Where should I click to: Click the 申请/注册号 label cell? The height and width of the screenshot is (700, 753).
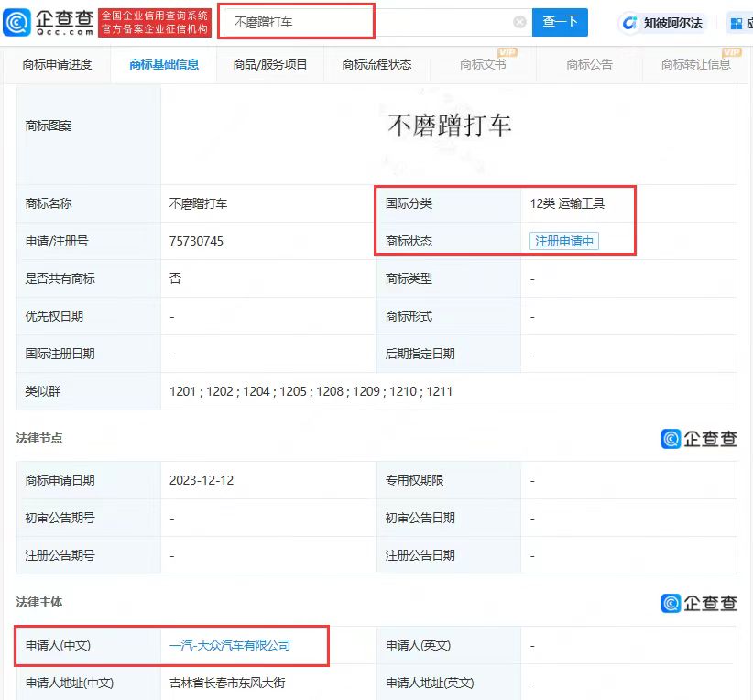pyautogui.click(x=88, y=241)
